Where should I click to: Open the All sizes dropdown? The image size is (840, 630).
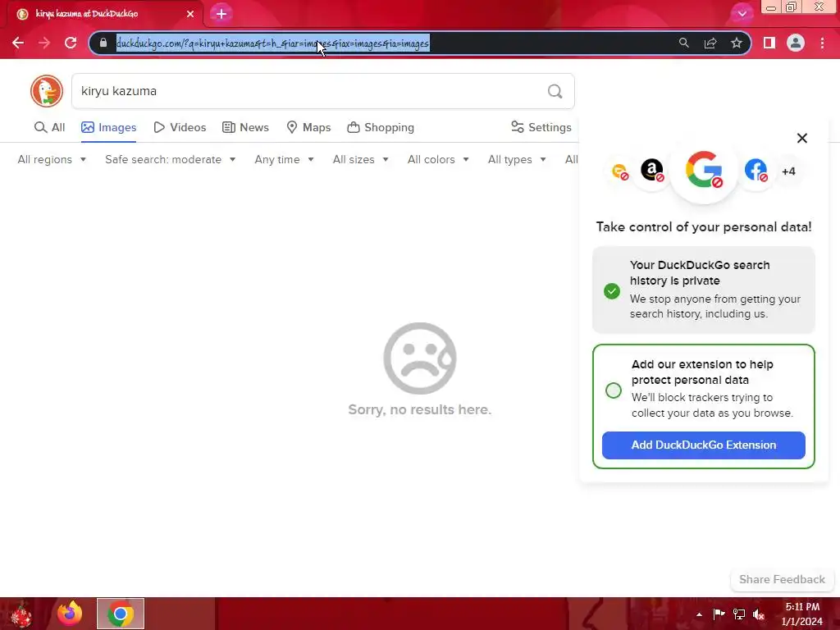click(x=361, y=160)
